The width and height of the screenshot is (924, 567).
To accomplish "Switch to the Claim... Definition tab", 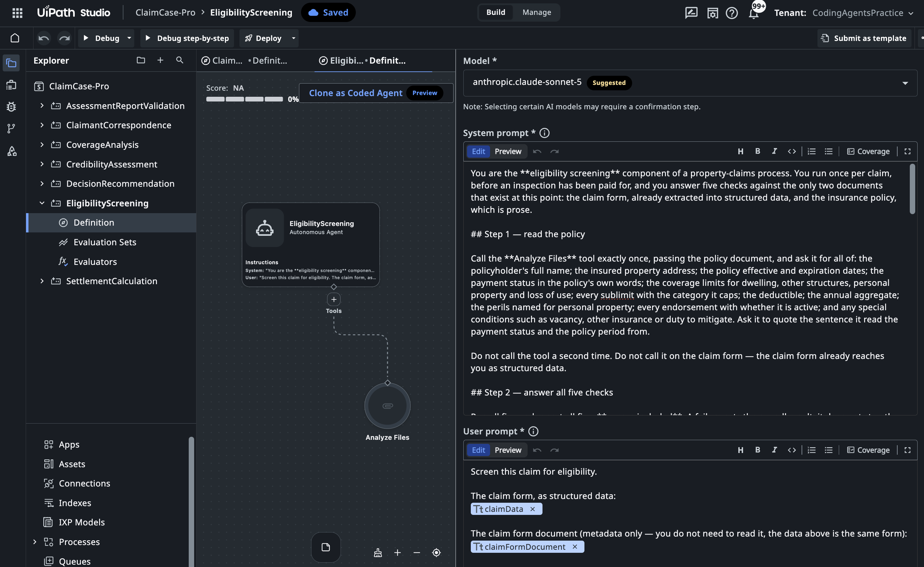I will point(245,60).
